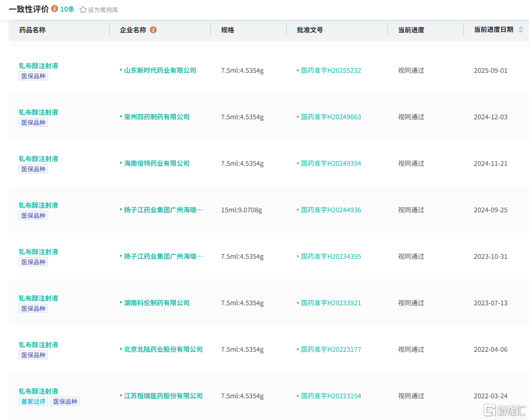
Task: Select specification 15ml:9.0708g
Action: click(242, 210)
